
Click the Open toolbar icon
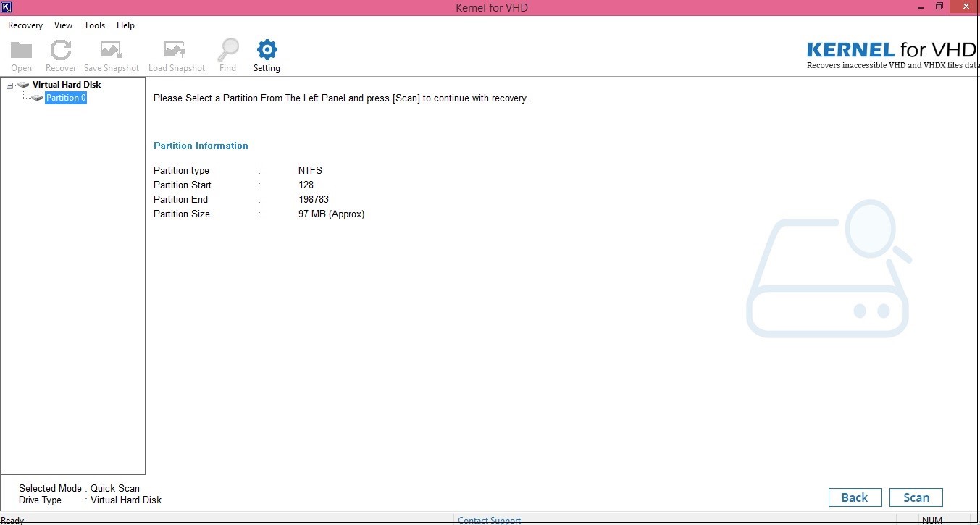click(21, 49)
